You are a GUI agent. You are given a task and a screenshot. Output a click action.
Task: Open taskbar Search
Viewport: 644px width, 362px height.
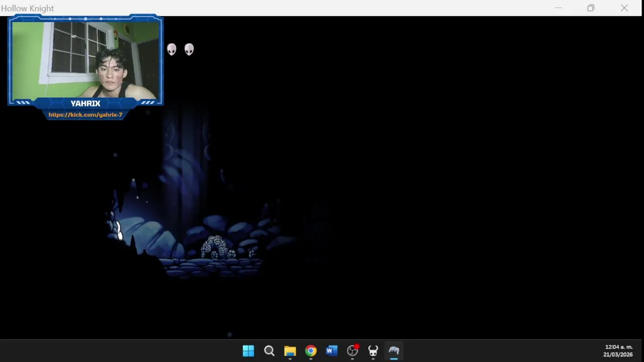click(269, 350)
